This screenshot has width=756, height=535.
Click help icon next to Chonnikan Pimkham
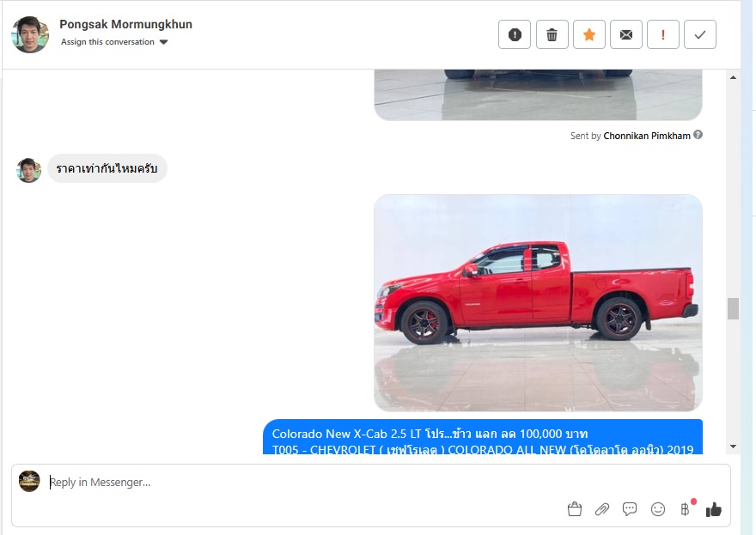[698, 135]
